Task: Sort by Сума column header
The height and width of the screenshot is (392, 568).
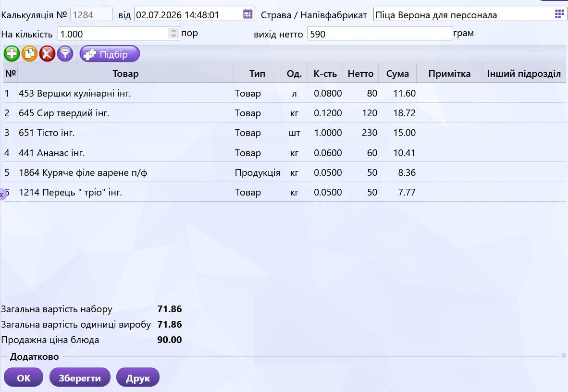Action: pyautogui.click(x=397, y=73)
